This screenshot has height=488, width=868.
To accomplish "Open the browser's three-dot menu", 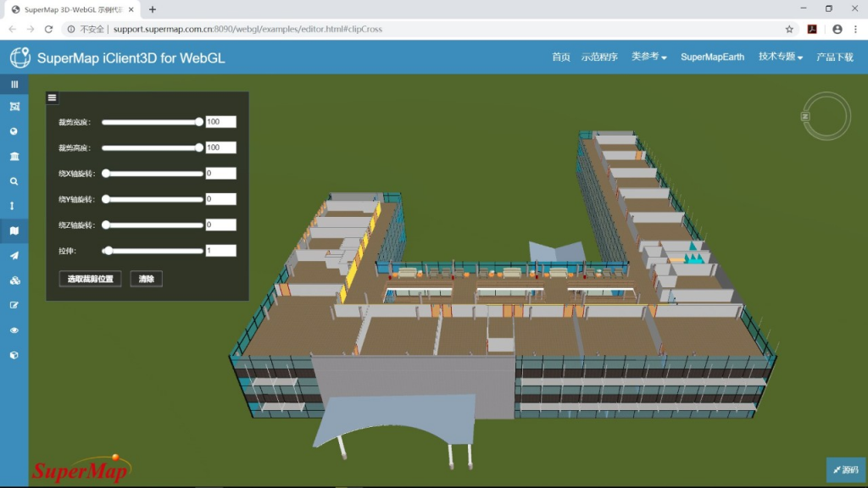I will [x=856, y=30].
